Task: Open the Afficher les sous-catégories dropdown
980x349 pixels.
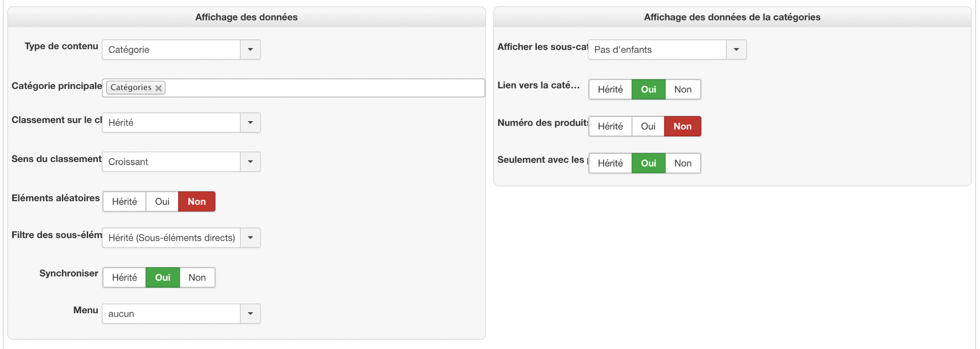Action: (x=736, y=50)
